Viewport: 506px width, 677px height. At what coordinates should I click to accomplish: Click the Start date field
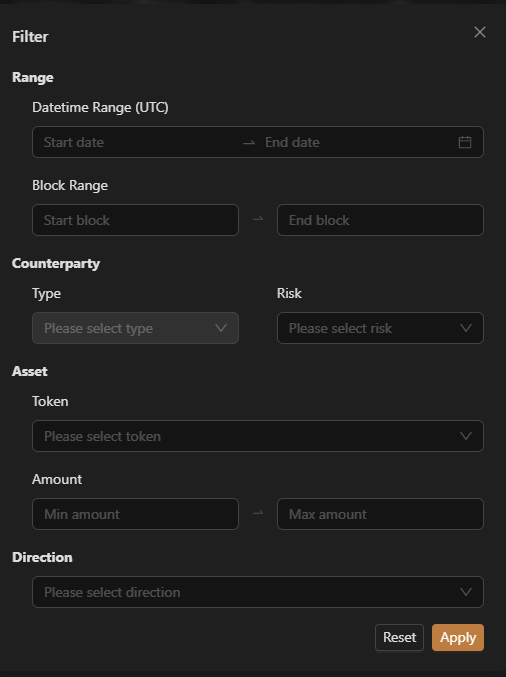140,142
